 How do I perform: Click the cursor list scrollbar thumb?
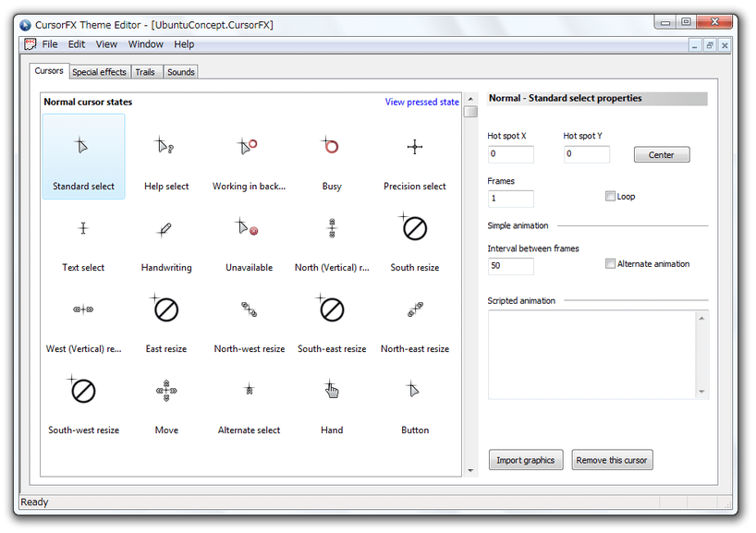470,112
